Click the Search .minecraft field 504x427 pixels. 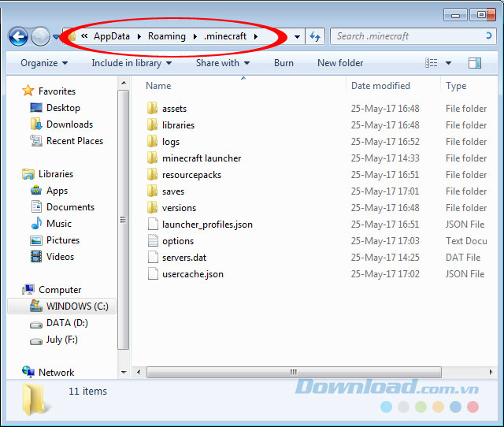[413, 36]
